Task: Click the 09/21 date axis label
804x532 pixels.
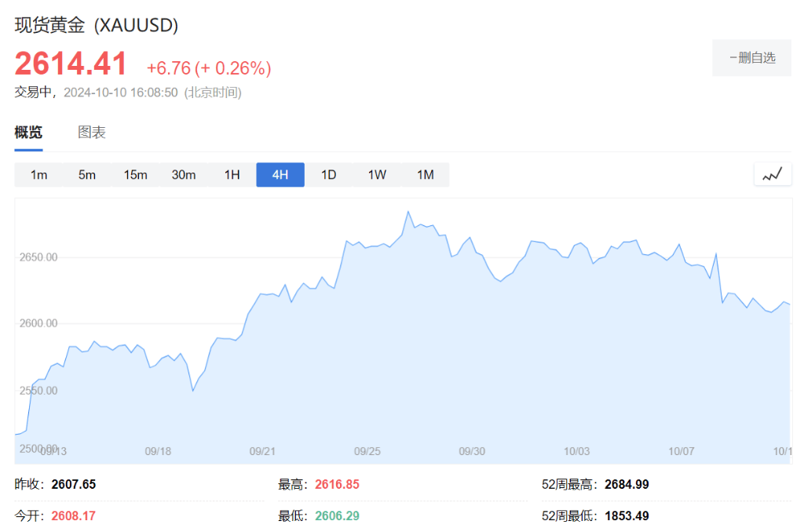Action: point(262,451)
